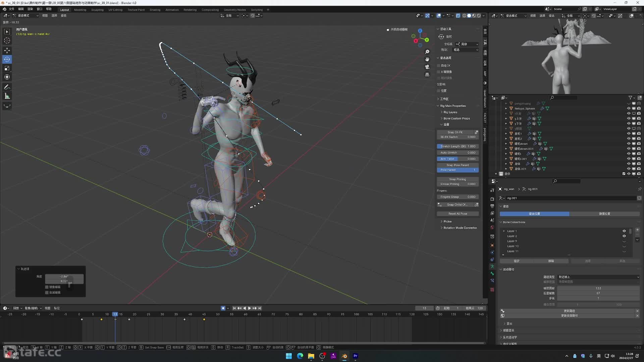Open the 坐标系 局部 orientation dropdown
The image size is (644, 362).
[x=467, y=44]
